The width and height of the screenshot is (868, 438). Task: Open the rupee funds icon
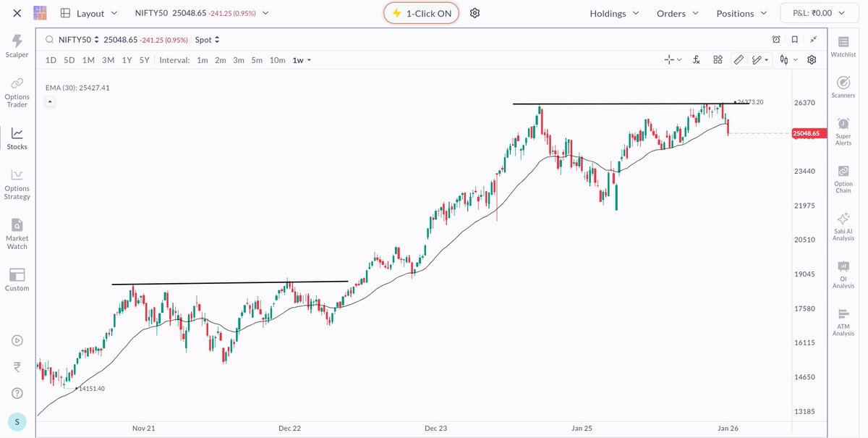[17, 367]
